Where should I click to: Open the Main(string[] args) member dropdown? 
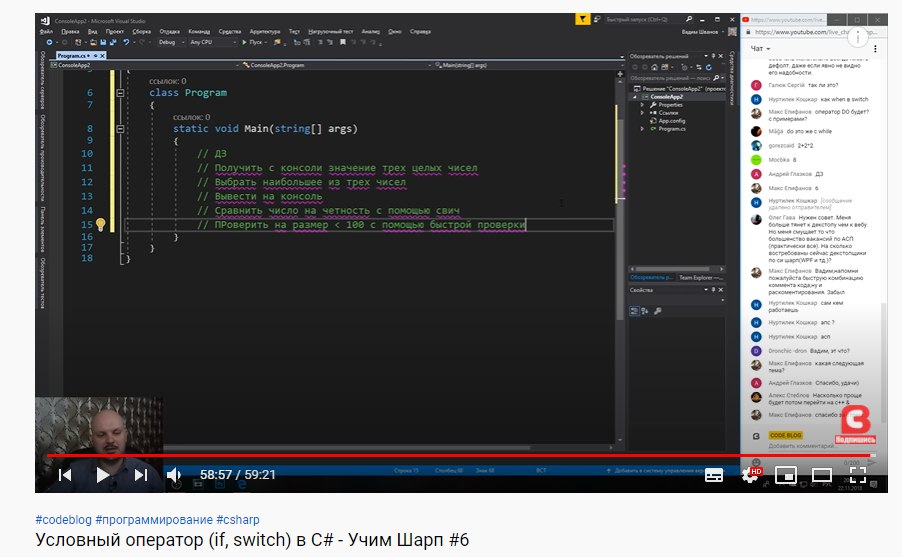[528, 65]
